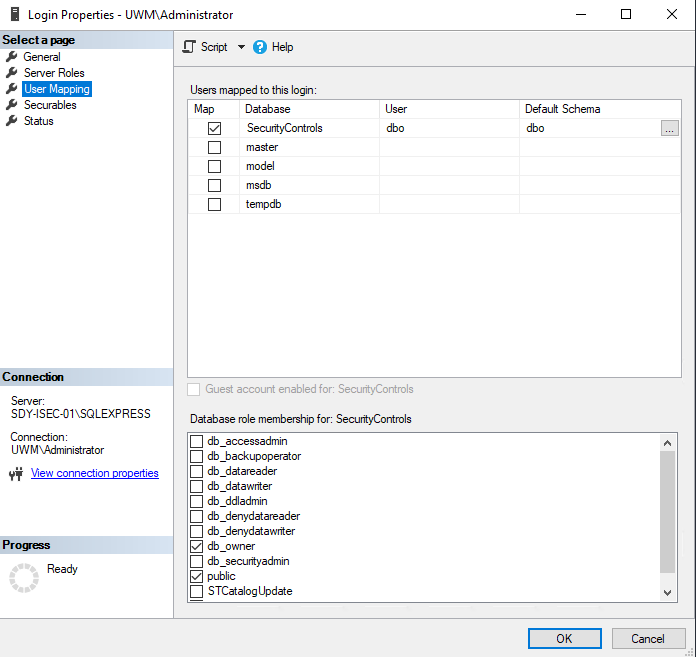Open the User Mapping page

click(x=56, y=89)
